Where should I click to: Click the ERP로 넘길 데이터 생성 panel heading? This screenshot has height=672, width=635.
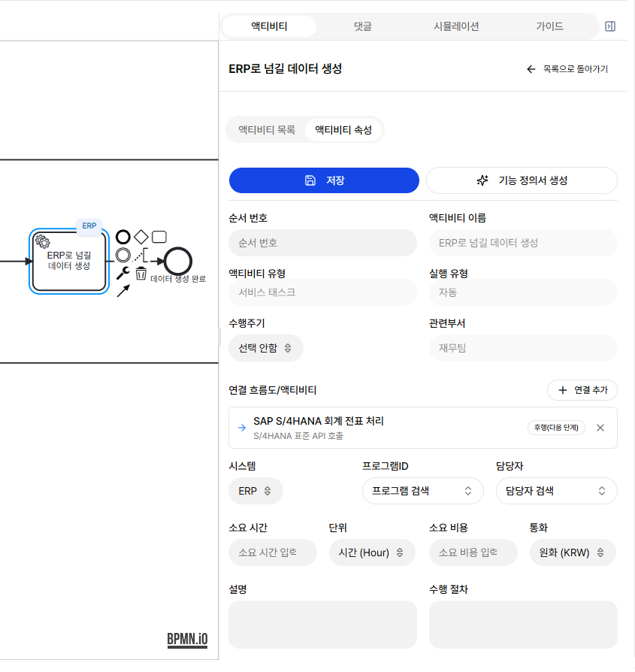(285, 69)
